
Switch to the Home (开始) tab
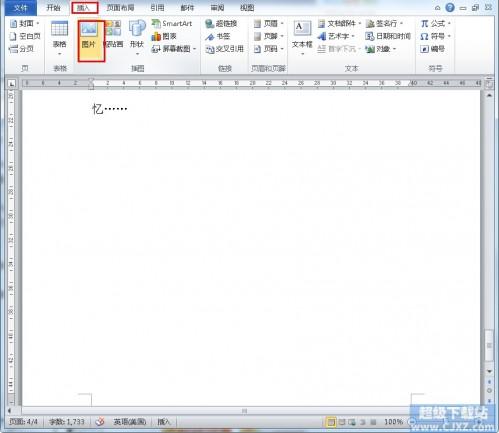click(53, 8)
